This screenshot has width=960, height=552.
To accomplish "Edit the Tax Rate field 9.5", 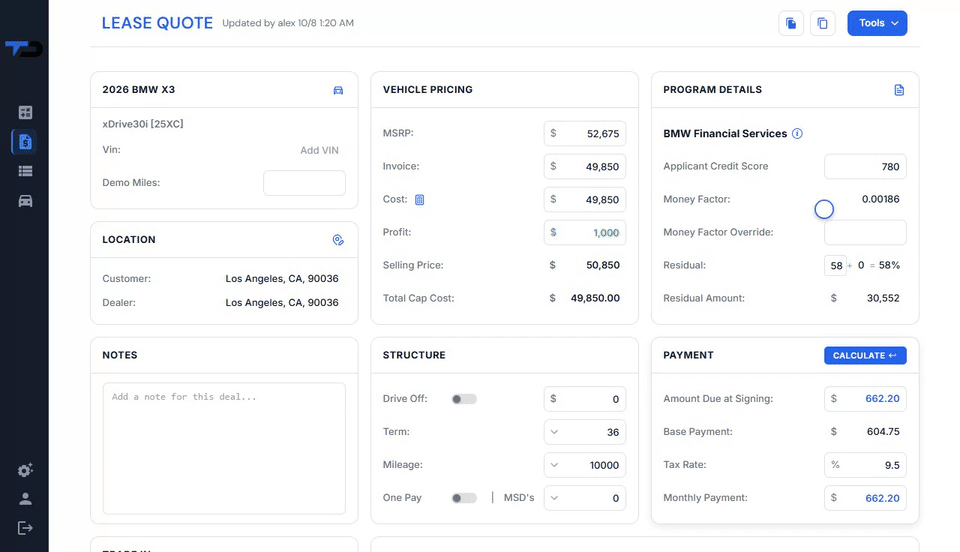I will coord(865,465).
